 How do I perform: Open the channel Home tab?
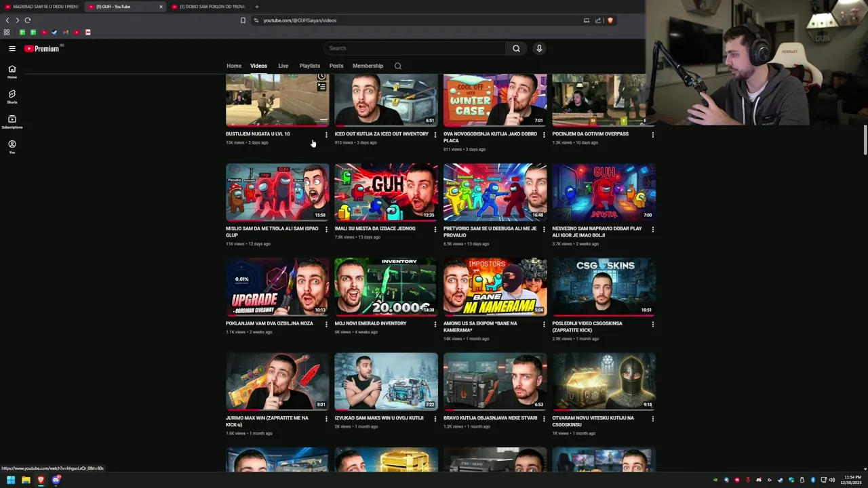click(234, 66)
